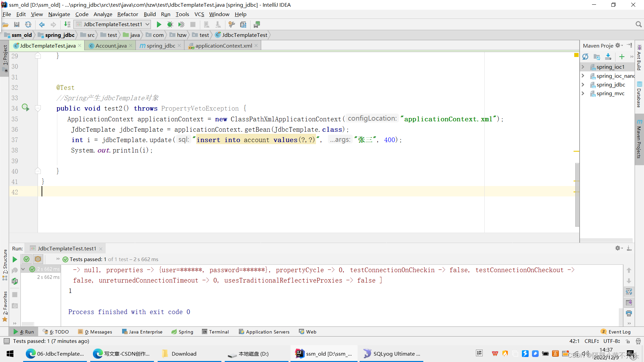Collapse the passed test node showing 2s 662ms

[23, 269]
